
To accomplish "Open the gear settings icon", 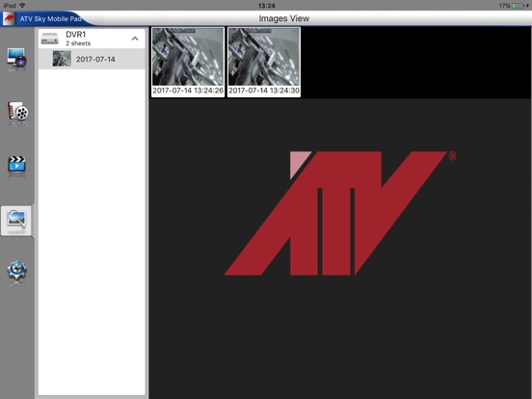I will [x=16, y=272].
